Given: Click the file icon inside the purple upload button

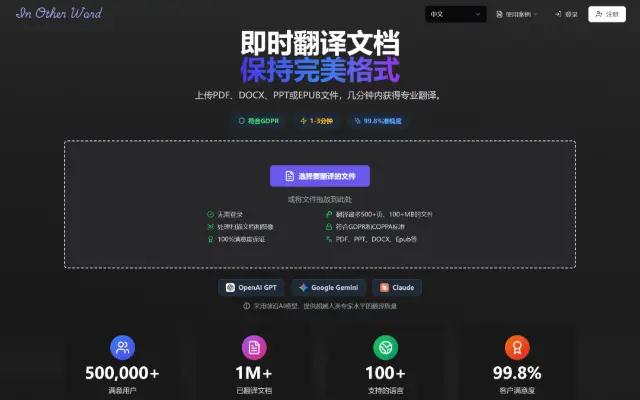Looking at the screenshot, I should (x=289, y=176).
